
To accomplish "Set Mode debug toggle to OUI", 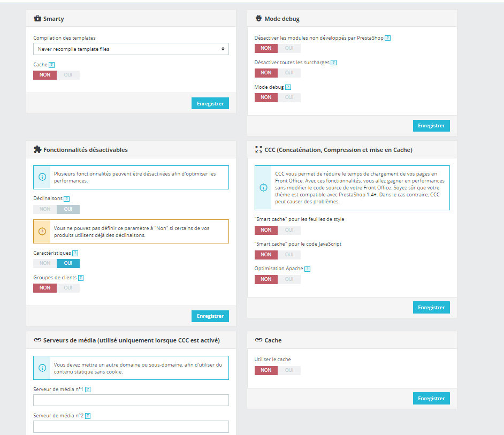I will coord(289,97).
